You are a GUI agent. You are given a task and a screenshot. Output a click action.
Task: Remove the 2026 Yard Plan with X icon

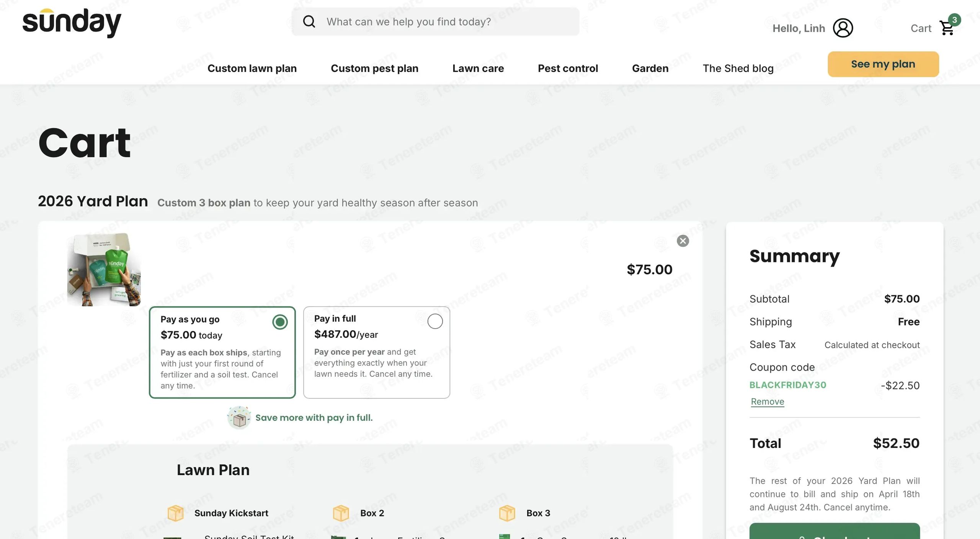coord(683,241)
